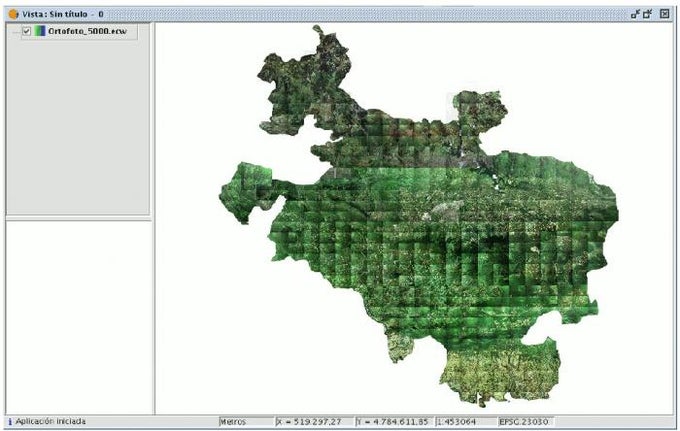The width and height of the screenshot is (680, 431).
Task: Click the 'Vista : Sin título - 0' title
Action: (63, 14)
